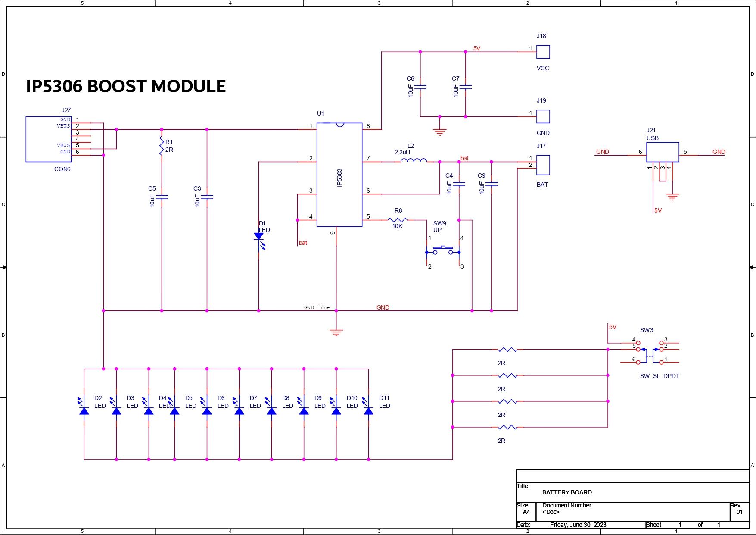
Task: Click pin 1 circle of SW9
Action: [428, 252]
